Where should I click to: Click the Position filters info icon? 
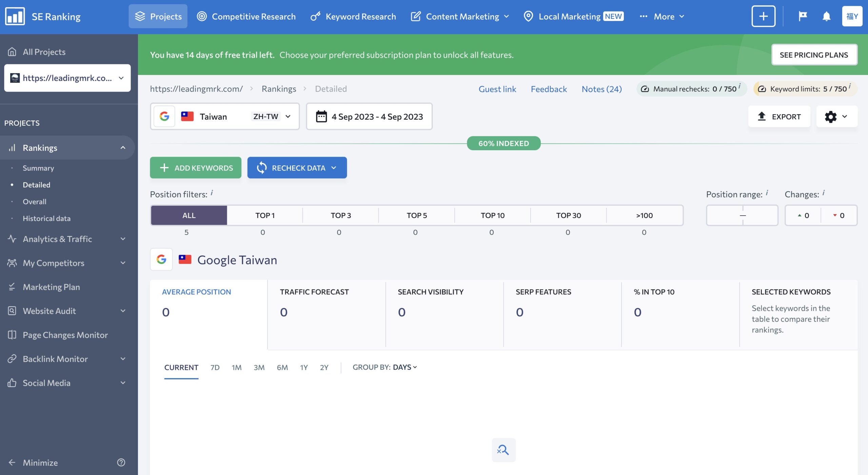pyautogui.click(x=212, y=193)
